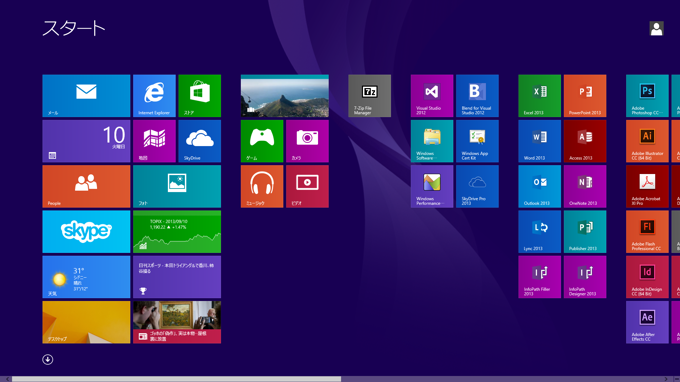Open SkyDrive Pro 2013 tile

click(x=477, y=186)
